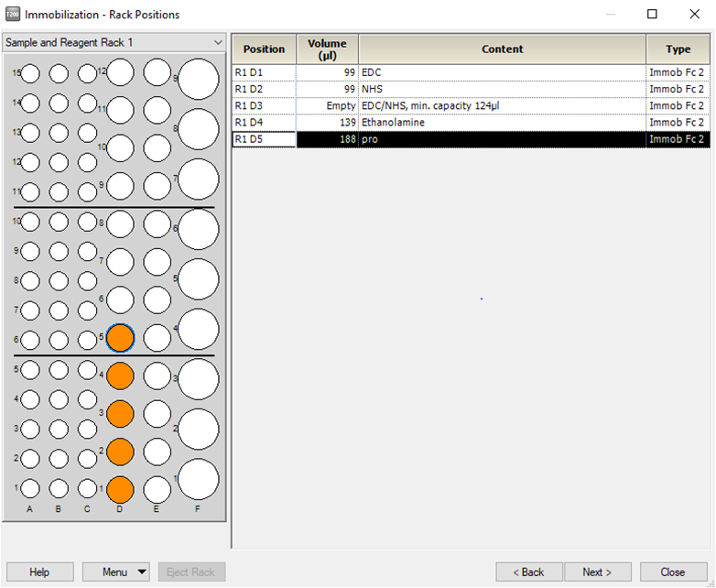Select the R1 D1 EDC table row
716x588 pixels.
[x=471, y=72]
